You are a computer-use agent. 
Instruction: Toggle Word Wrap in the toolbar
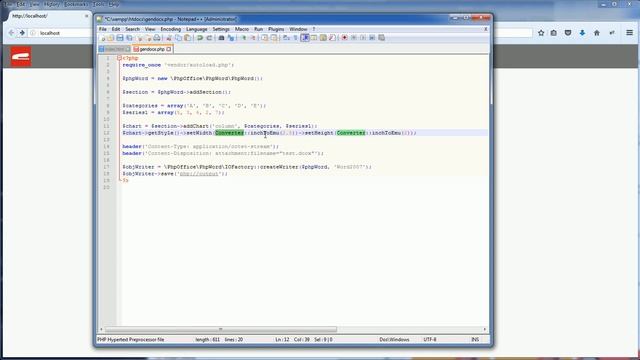(286, 38)
